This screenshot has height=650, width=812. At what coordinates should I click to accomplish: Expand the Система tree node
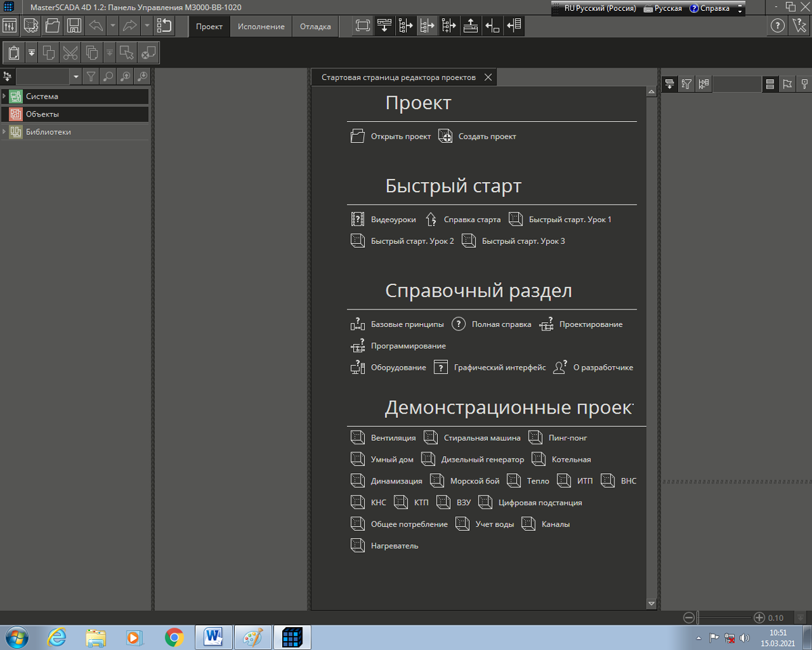[4, 96]
